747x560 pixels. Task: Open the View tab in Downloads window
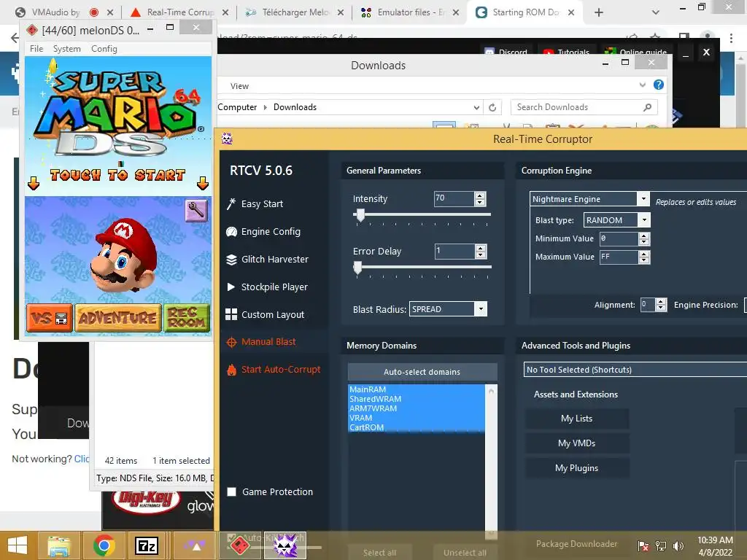click(x=239, y=86)
